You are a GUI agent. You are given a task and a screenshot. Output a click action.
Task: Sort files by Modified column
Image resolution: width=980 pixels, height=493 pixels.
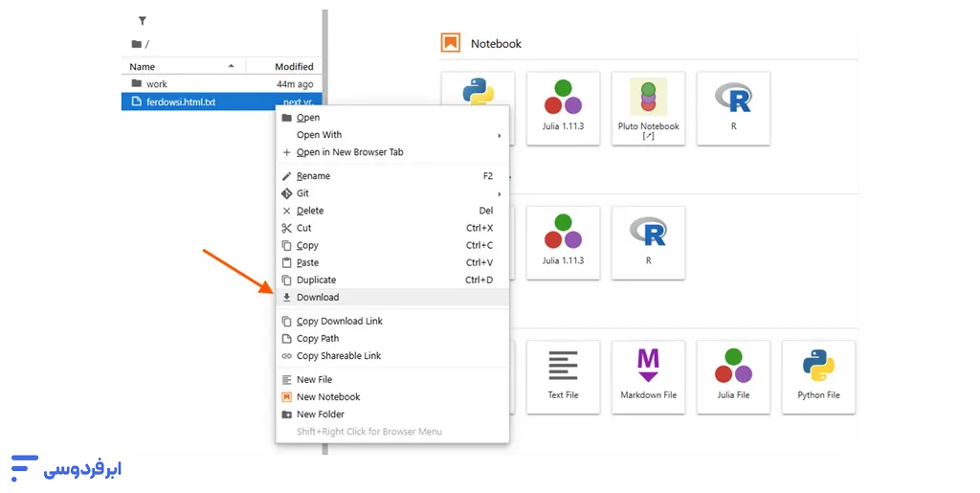click(294, 66)
